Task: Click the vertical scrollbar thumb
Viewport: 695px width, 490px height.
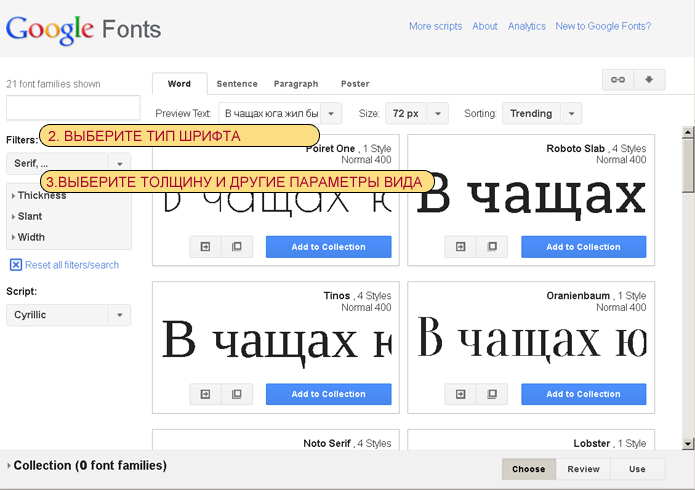Action: (688, 166)
